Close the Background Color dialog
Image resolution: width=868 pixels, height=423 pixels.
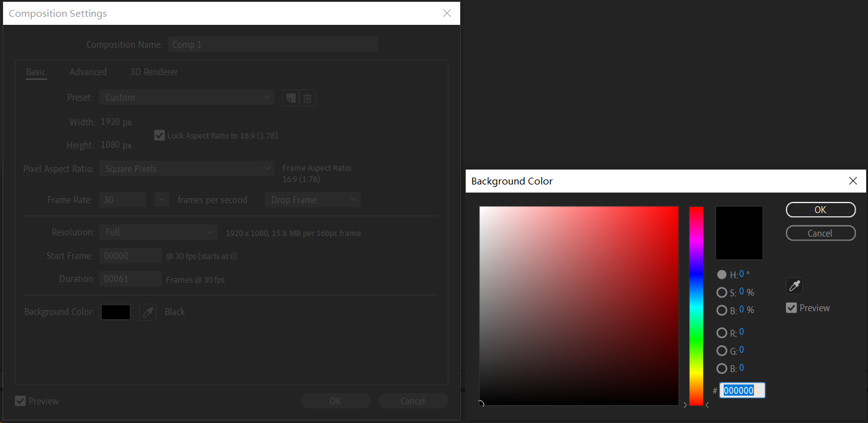pos(852,181)
